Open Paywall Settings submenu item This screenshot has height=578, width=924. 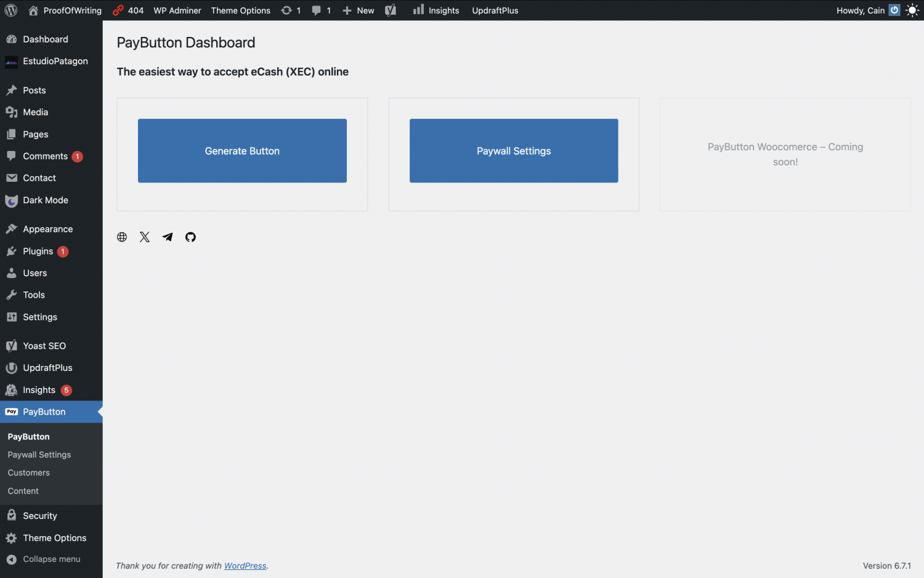pos(39,455)
